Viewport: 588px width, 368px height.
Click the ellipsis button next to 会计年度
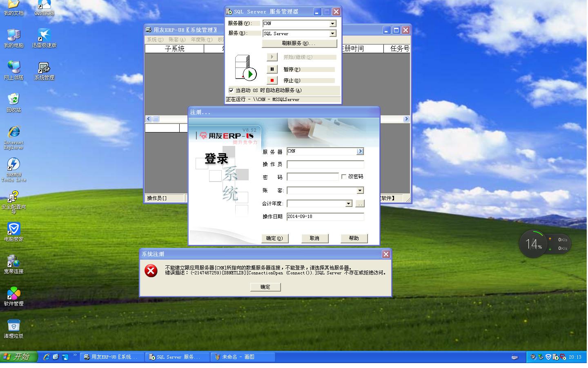click(x=360, y=204)
